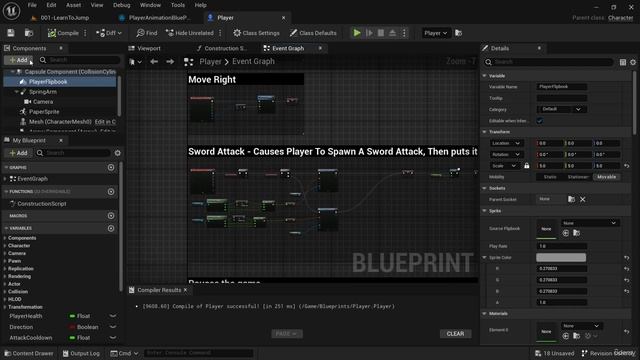
Task: Click the 18 Unsaved indicator
Action: pyautogui.click(x=555, y=353)
